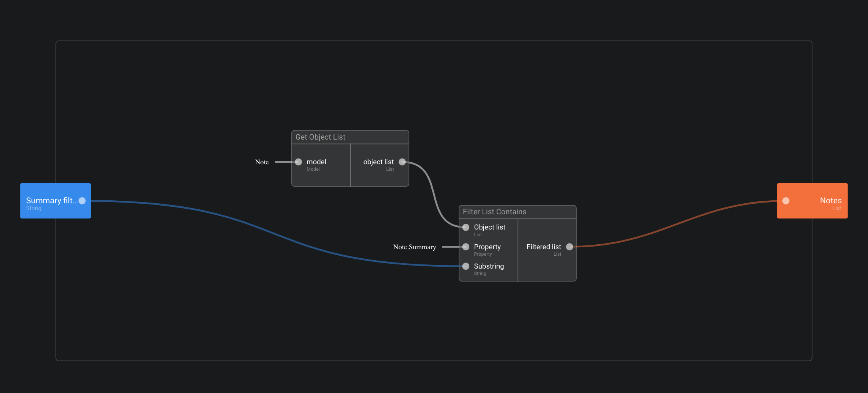
Task: Click the Note constant value label
Action: click(x=262, y=162)
